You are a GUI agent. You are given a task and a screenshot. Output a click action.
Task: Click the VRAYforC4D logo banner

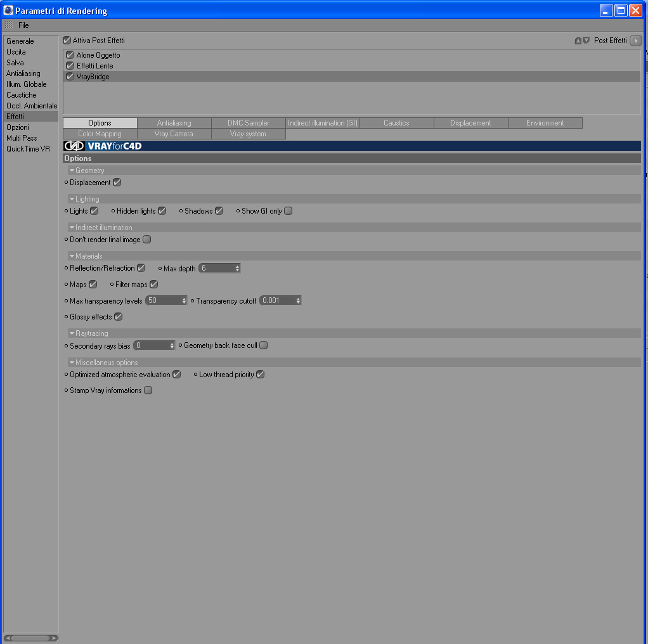(x=352, y=146)
